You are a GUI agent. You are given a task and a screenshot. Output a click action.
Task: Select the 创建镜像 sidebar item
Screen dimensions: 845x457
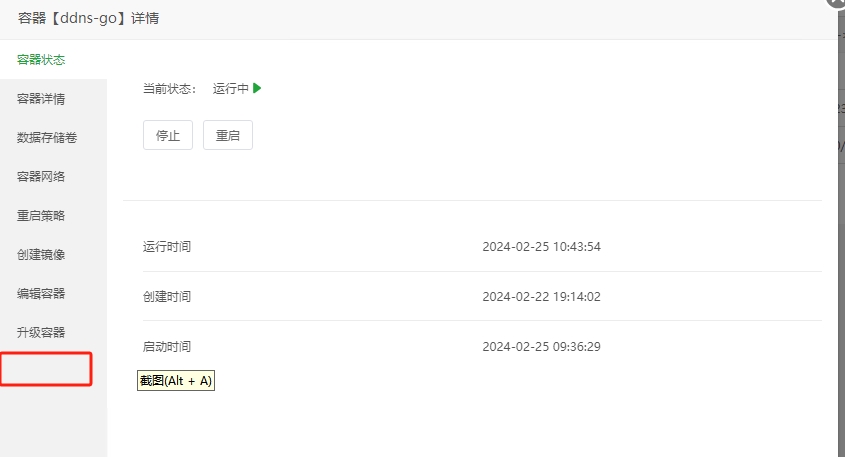41,254
